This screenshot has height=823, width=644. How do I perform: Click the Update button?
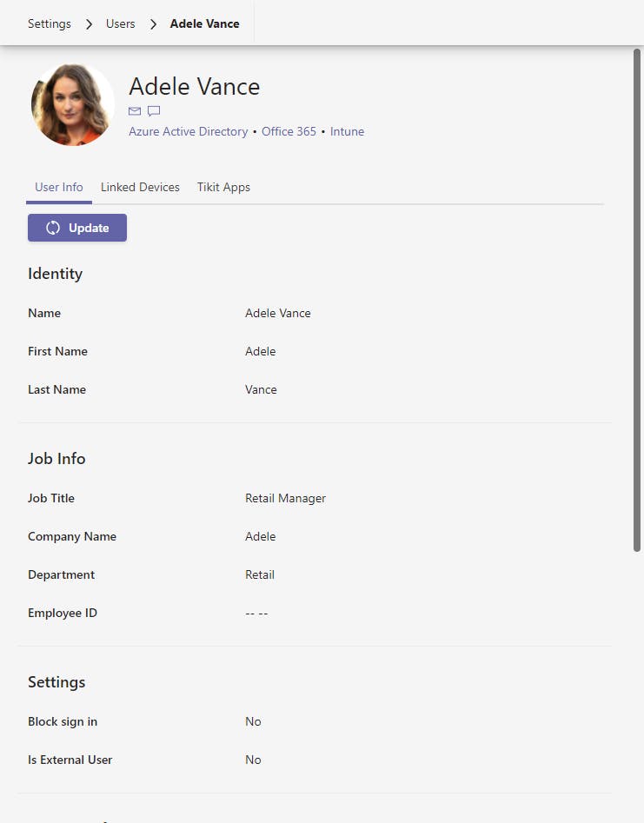[x=77, y=228]
